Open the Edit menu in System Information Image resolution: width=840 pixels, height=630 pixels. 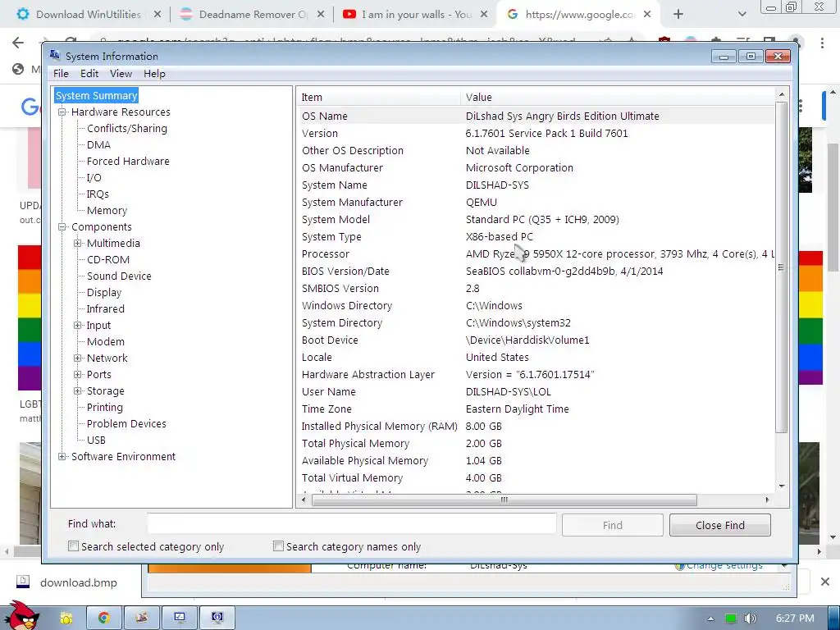point(89,73)
